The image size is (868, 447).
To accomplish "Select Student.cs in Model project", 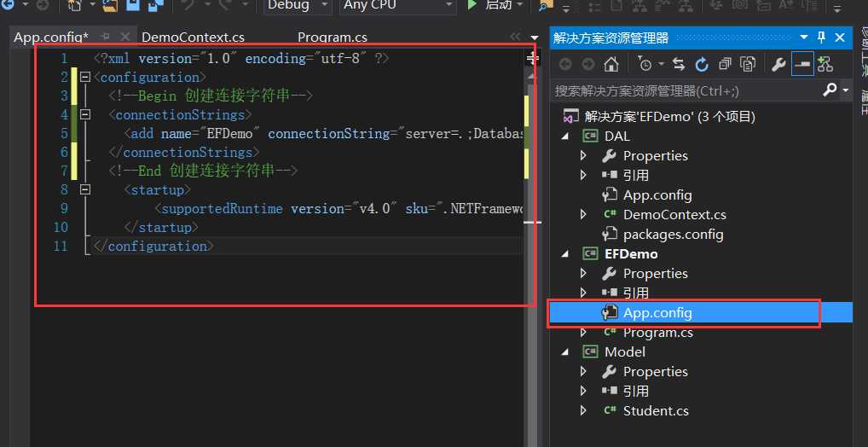I will point(656,410).
